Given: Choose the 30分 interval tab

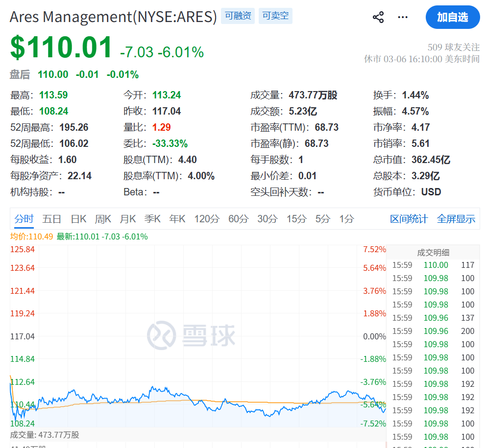Looking at the screenshot, I should [267, 219].
